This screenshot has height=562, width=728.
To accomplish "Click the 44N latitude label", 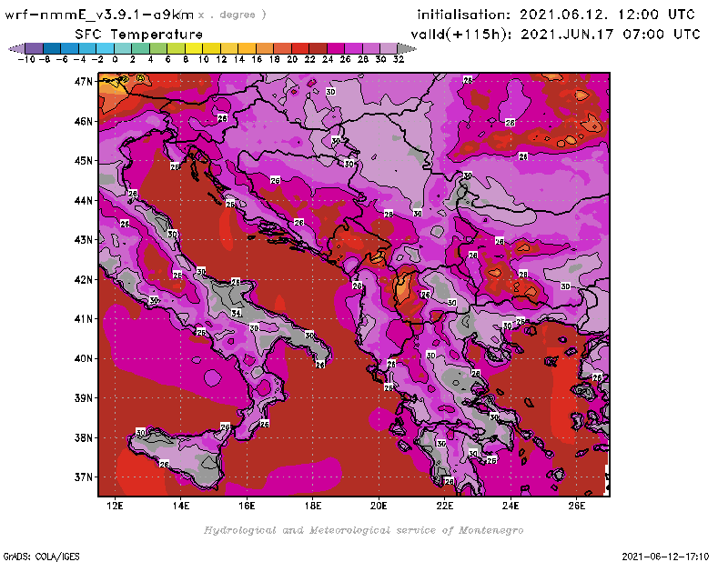I will pyautogui.click(x=84, y=200).
